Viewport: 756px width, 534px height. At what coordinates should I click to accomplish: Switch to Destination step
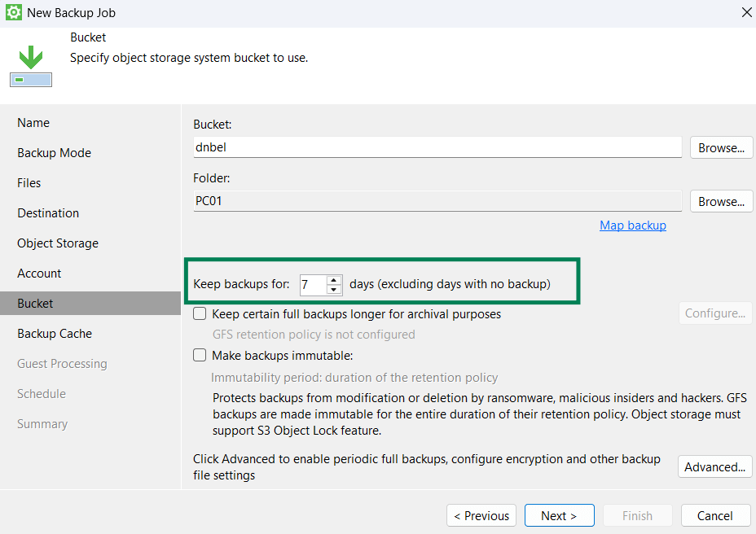[48, 213]
